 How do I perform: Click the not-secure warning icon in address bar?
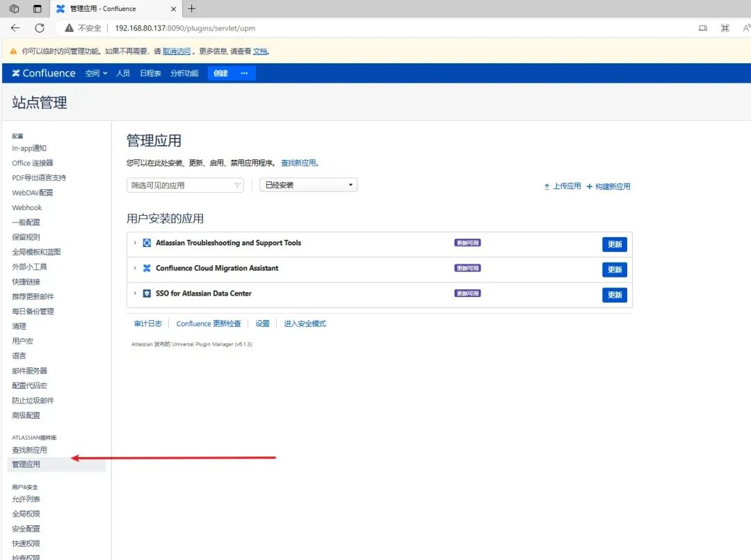[x=69, y=28]
